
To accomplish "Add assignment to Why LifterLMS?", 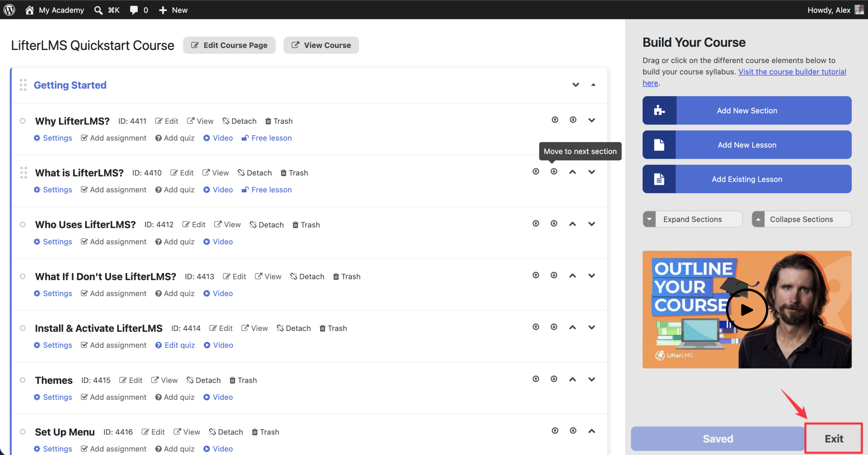I will pos(114,138).
